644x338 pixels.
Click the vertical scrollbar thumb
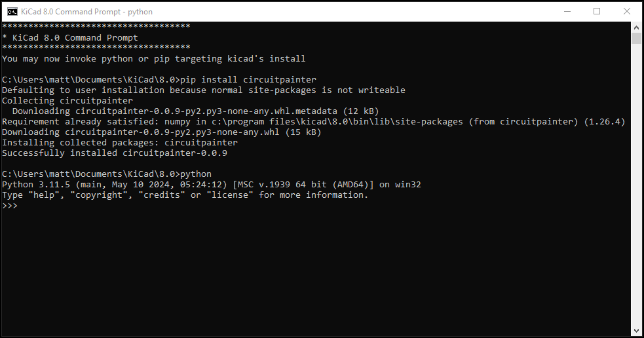(636, 39)
